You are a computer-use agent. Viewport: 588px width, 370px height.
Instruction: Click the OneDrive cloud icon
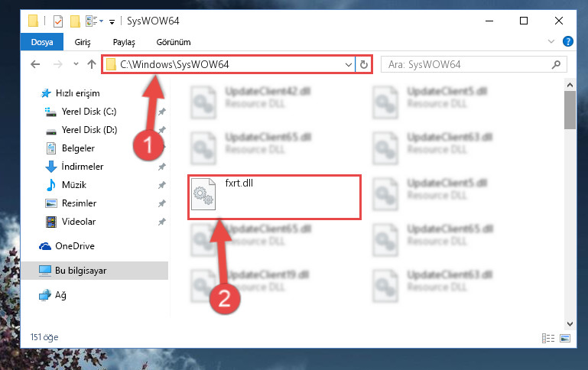[45, 246]
